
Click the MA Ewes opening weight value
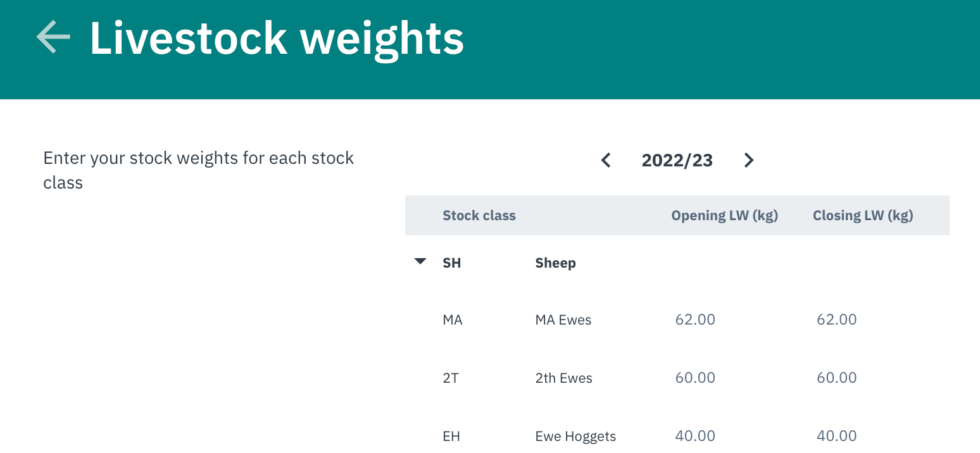pyautogui.click(x=695, y=320)
